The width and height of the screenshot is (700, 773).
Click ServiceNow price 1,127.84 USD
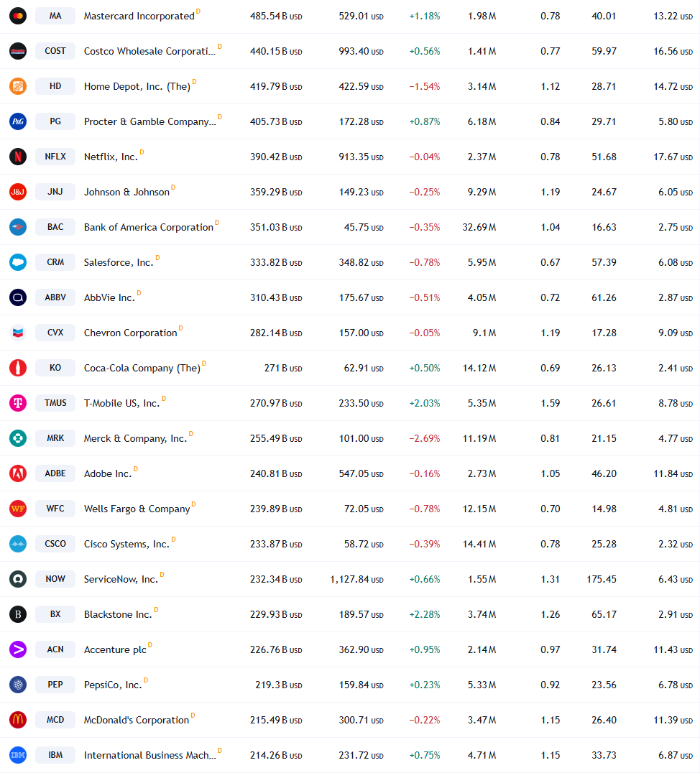[356, 579]
